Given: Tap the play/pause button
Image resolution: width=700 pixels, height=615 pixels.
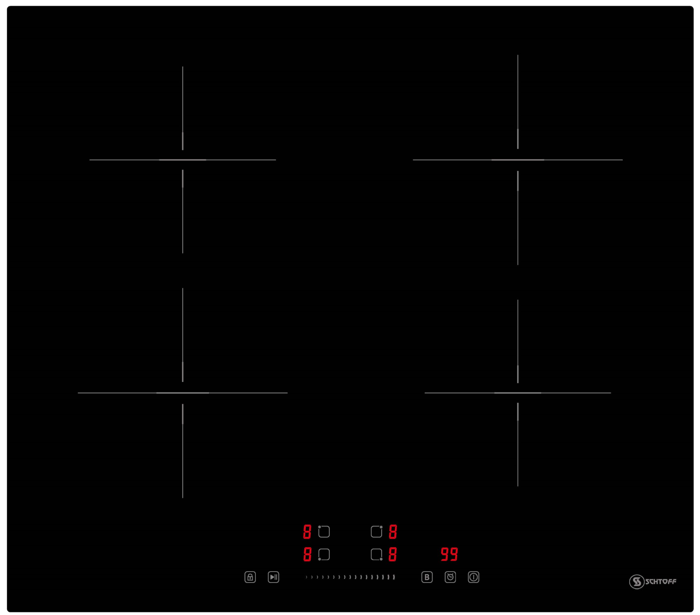Looking at the screenshot, I should [x=273, y=577].
